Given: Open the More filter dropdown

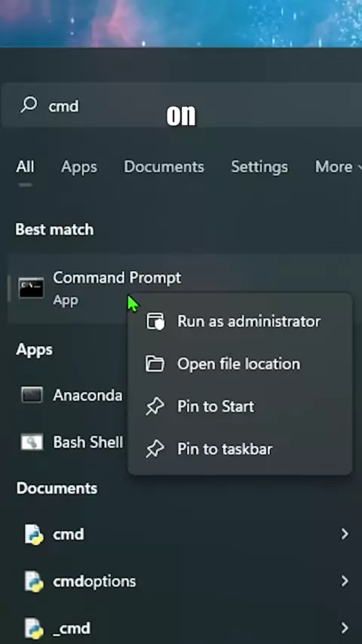Looking at the screenshot, I should (338, 167).
